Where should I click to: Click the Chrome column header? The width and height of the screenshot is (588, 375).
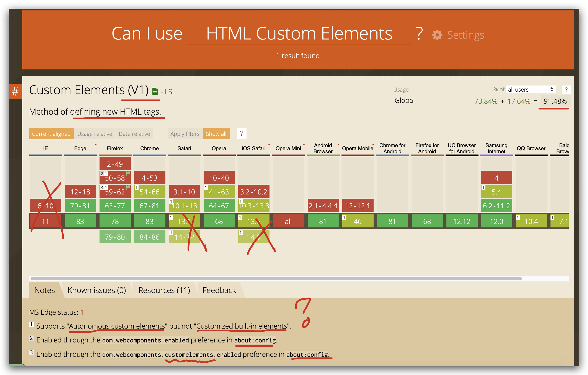pos(149,148)
